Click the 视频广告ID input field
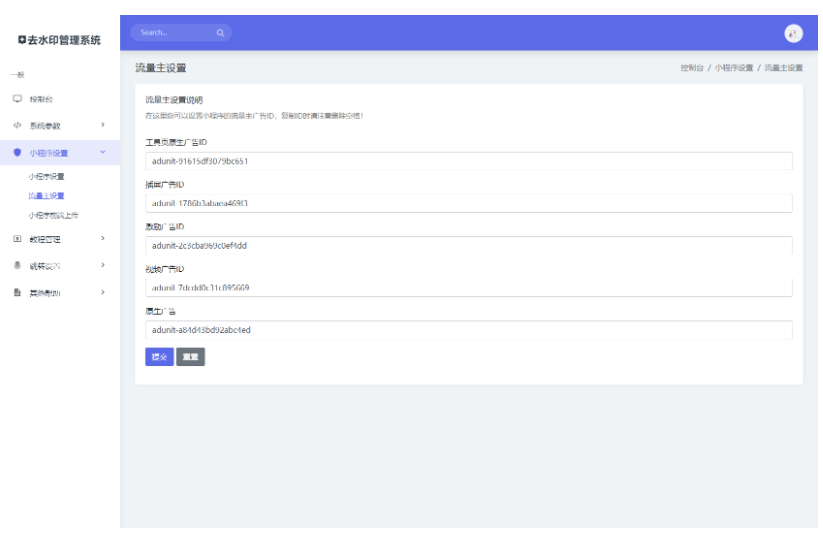823x558 pixels. click(469, 288)
